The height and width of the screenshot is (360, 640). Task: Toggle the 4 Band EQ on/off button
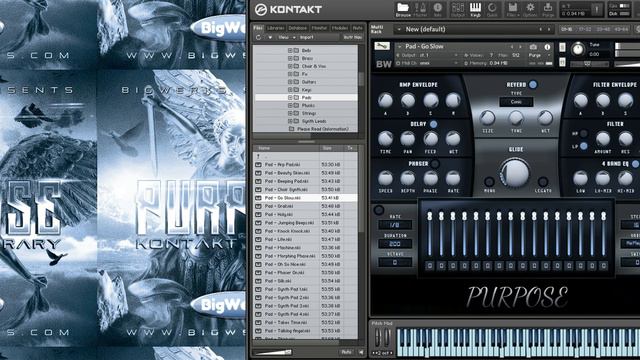pos(636,164)
